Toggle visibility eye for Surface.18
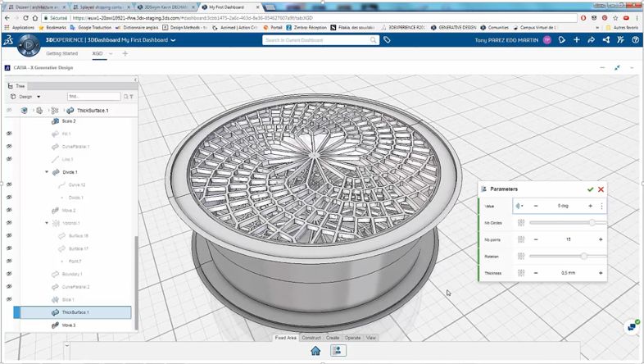The height and width of the screenshot is (364, 644). pyautogui.click(x=9, y=235)
